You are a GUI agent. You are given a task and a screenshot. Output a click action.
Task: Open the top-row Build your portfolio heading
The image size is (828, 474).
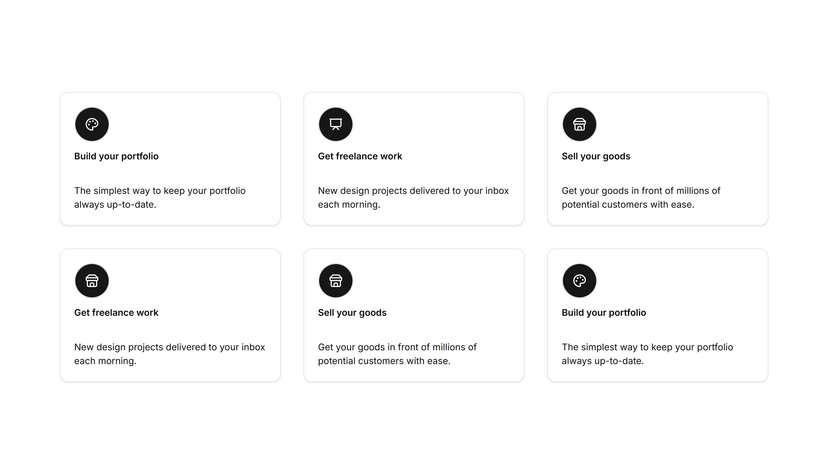point(116,156)
